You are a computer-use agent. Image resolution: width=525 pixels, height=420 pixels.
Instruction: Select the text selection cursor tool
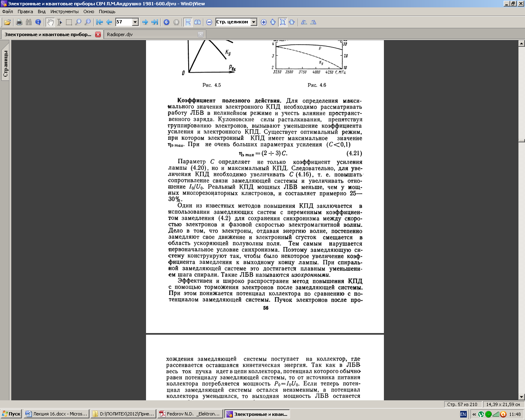pyautogui.click(x=59, y=22)
